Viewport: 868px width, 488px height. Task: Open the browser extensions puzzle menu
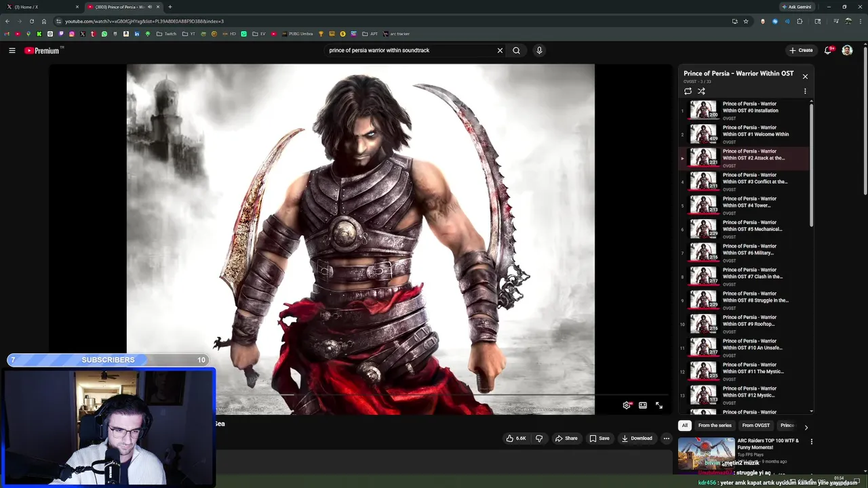click(x=800, y=21)
